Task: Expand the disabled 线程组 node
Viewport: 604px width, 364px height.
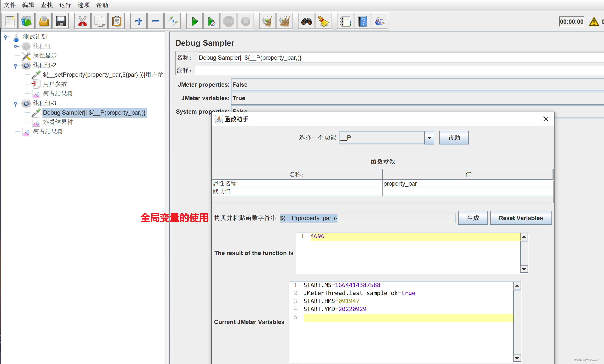Action: [15, 46]
